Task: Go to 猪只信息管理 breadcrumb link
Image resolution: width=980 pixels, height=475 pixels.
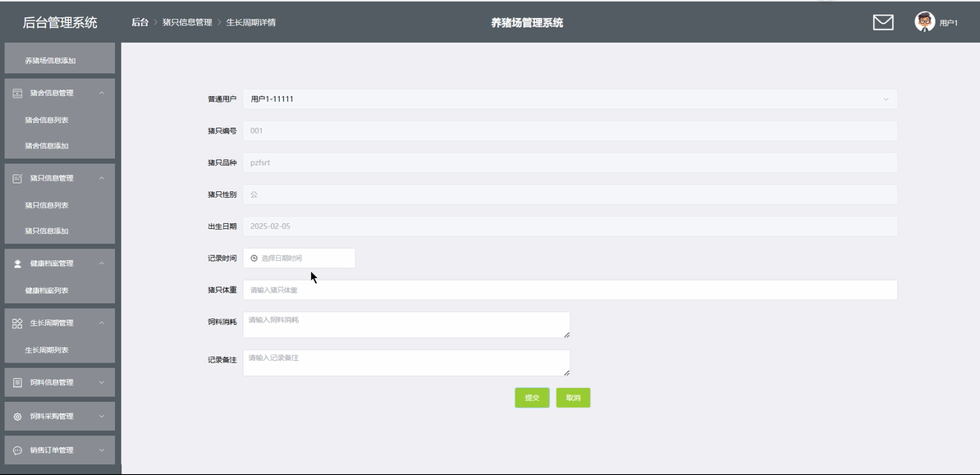Action: (187, 22)
